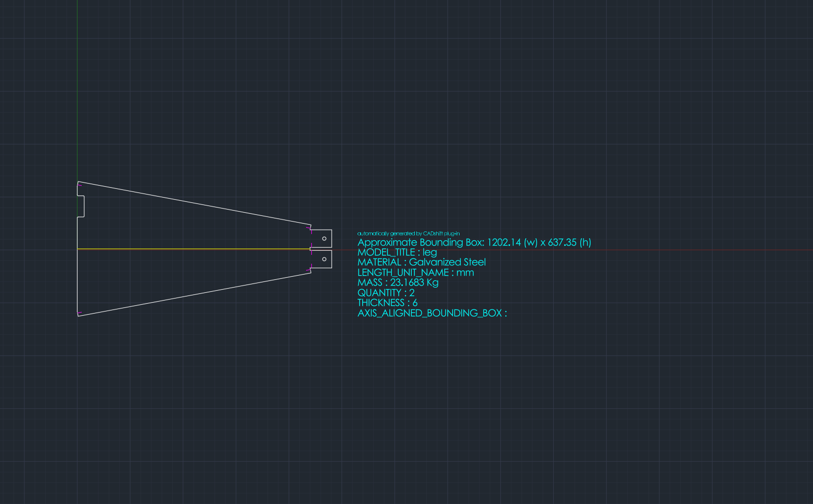Select the green vertical Y-axis line
Image resolution: width=813 pixels, height=504 pixels.
click(x=78, y=78)
